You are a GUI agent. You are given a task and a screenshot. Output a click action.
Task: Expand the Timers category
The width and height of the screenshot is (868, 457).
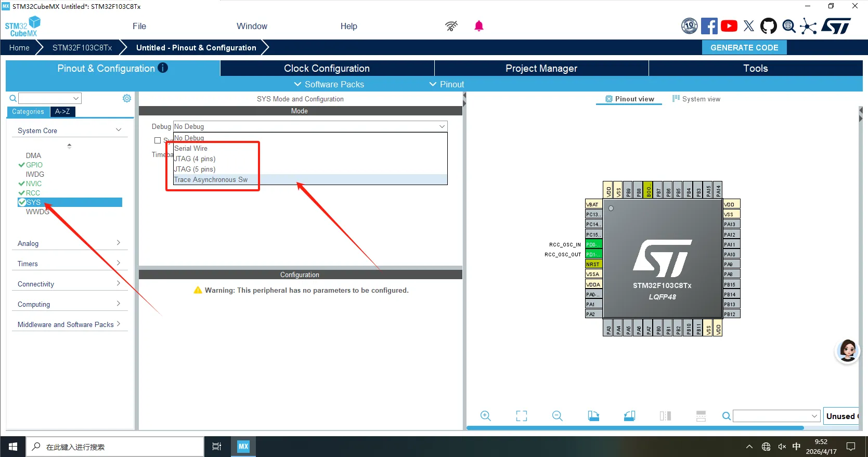tap(69, 264)
